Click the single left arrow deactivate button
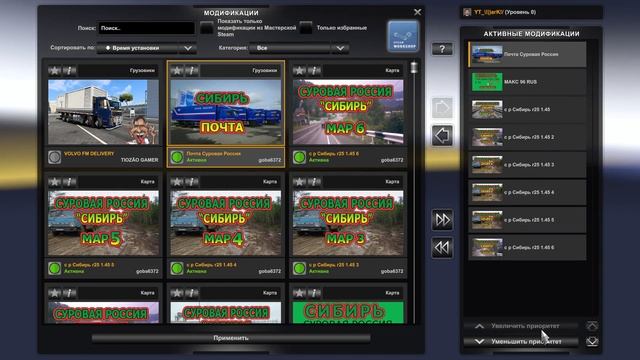640x360 pixels. [442, 136]
